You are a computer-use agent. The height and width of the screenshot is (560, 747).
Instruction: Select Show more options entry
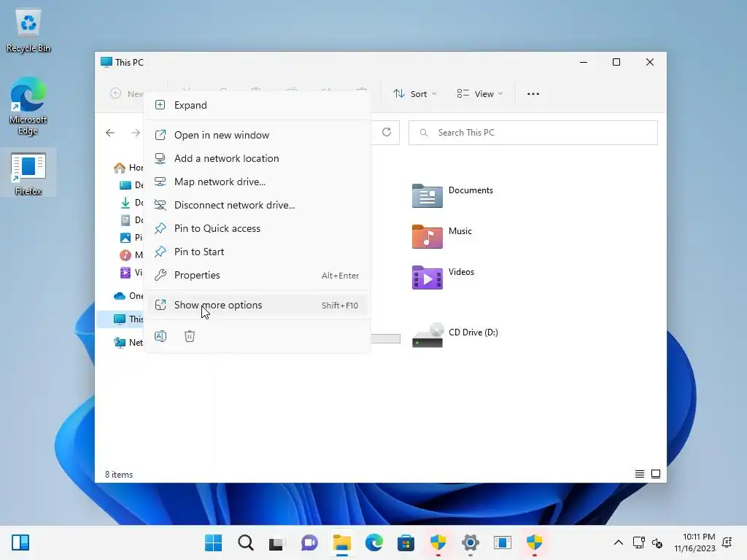point(258,306)
